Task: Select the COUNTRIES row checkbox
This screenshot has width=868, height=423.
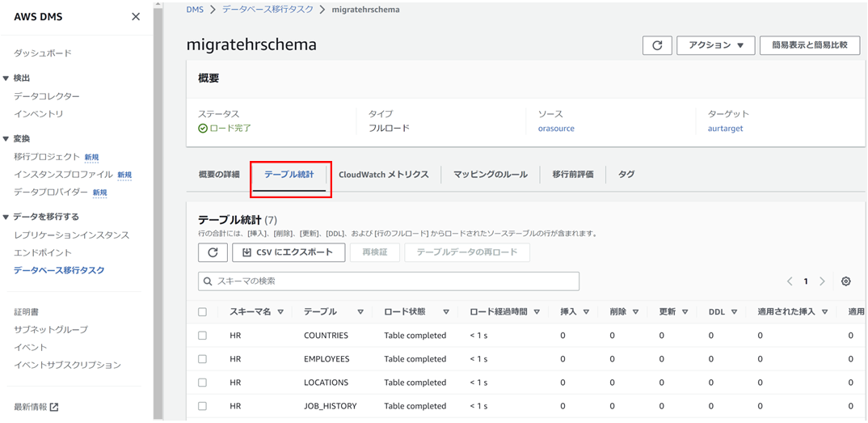Action: tap(202, 336)
